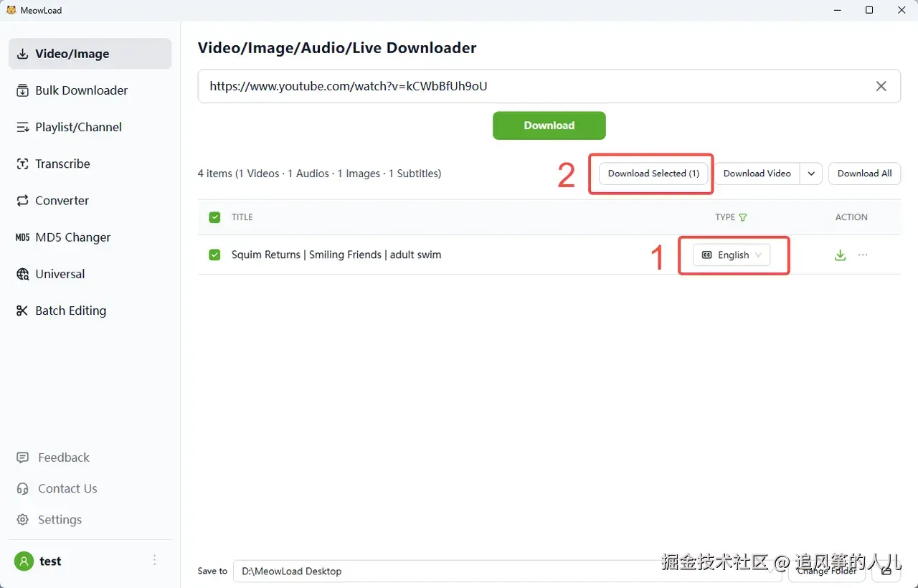
Task: Click the MeowLoad cat icon in title bar
Action: tap(11, 10)
